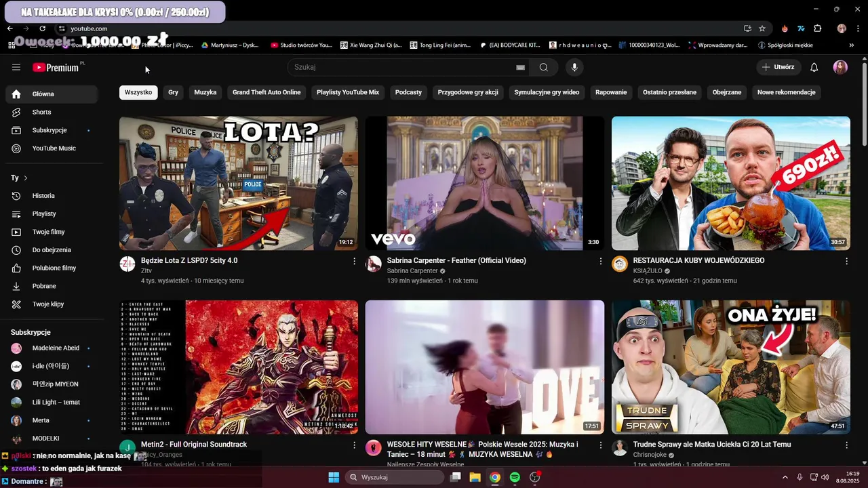Viewport: 868px width, 488px height.
Task: Open Twoje klipy in the sidebar
Action: coord(52,304)
